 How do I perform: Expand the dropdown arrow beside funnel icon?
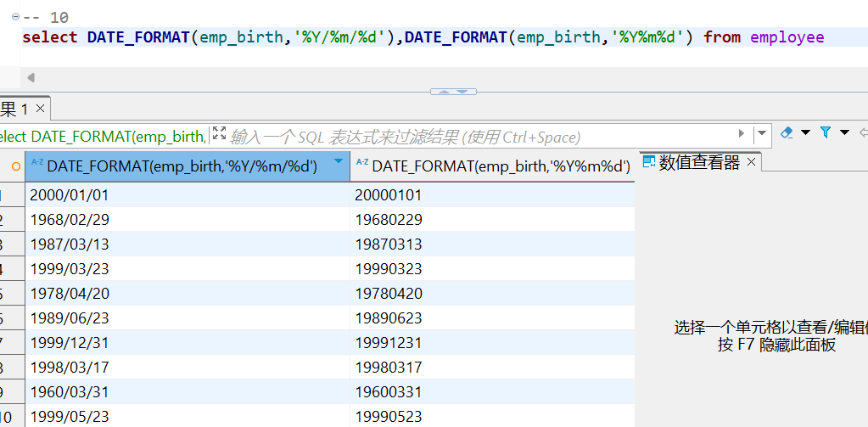844,132
